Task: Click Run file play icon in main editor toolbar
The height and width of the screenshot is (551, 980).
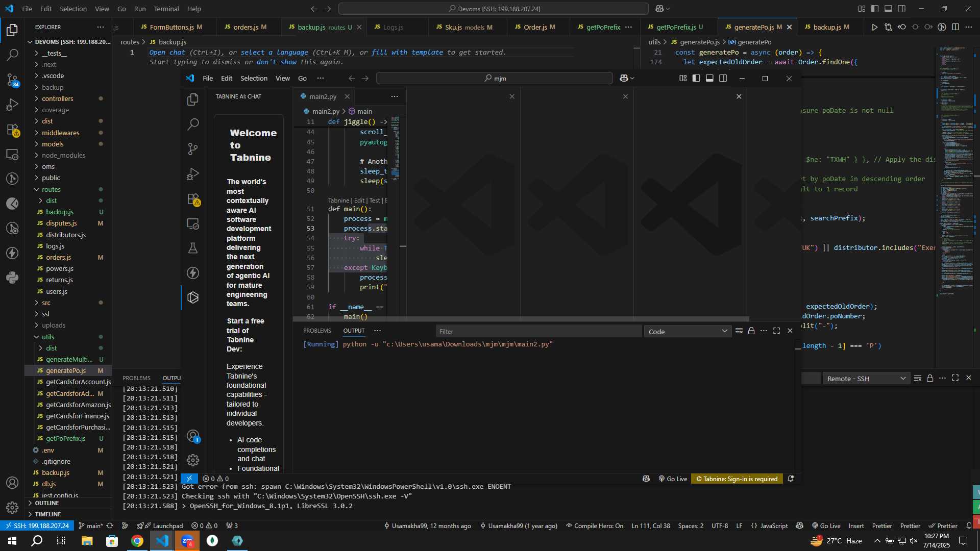Action: (x=874, y=27)
